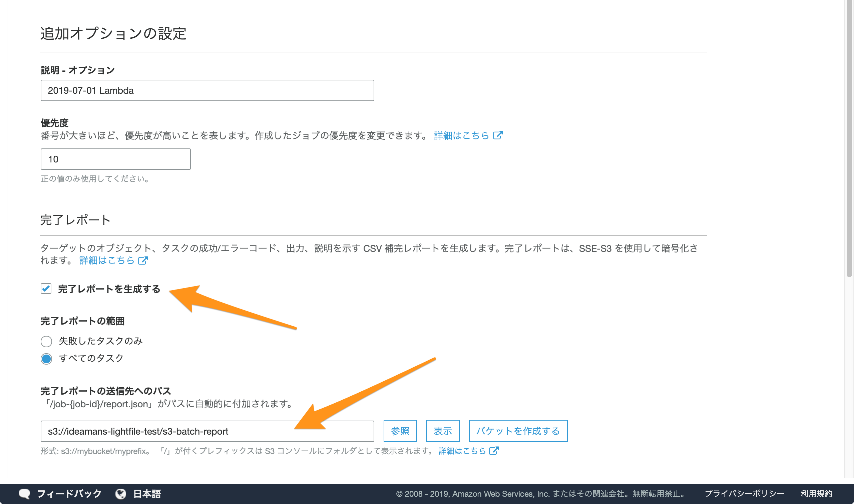Viewport: 854px width, 504px height.
Task: Click external link icon next to priority help
Action: click(x=497, y=135)
